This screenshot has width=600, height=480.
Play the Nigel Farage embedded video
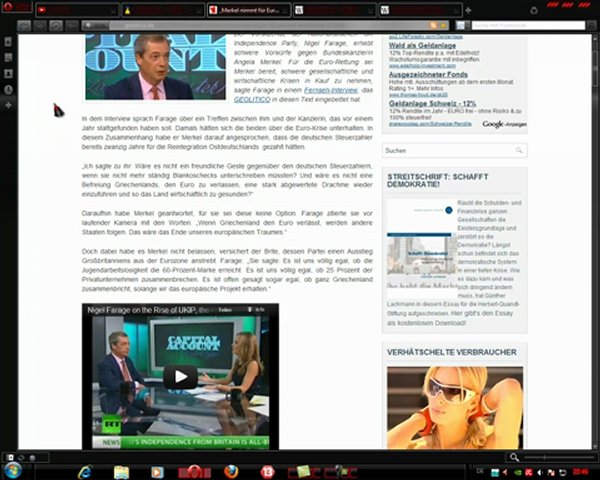181,377
